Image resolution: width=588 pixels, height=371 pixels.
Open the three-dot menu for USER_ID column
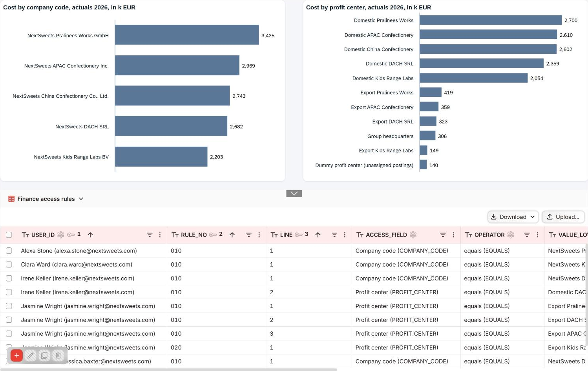coord(160,235)
